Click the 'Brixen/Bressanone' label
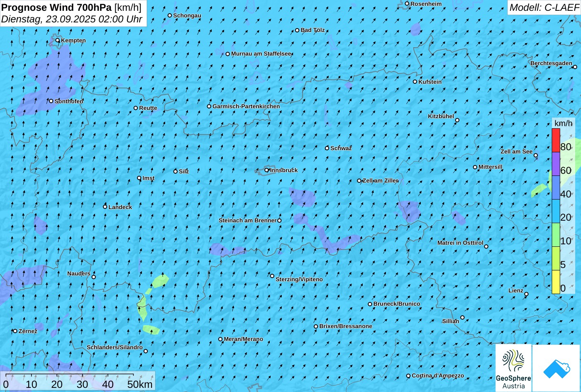The width and height of the screenshot is (581, 392). coord(346,326)
